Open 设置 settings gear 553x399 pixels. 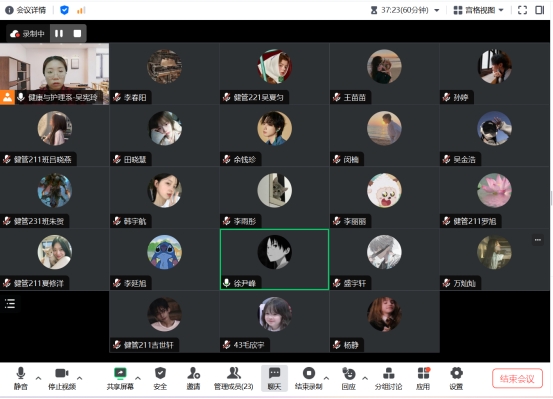coord(456,378)
